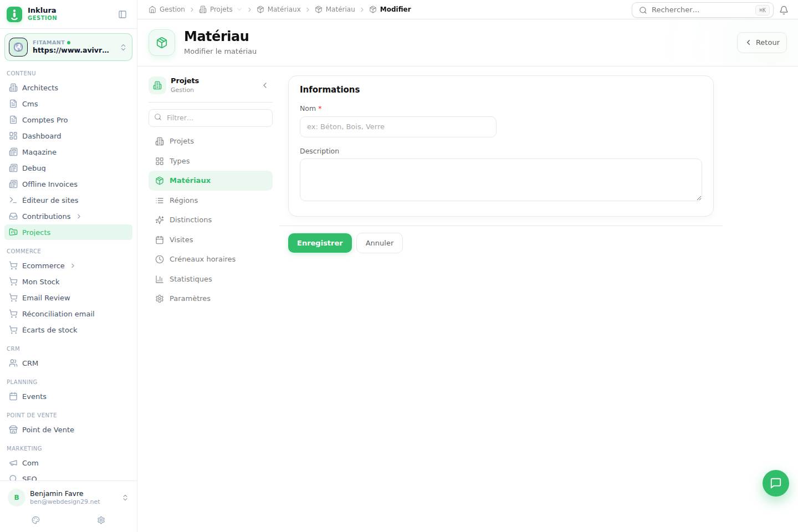Expand the Ecommerce submenu chevron
798x532 pixels.
(x=73, y=265)
